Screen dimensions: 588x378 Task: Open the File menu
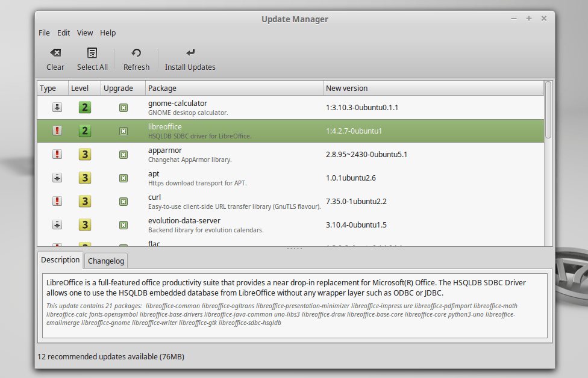[x=43, y=33]
